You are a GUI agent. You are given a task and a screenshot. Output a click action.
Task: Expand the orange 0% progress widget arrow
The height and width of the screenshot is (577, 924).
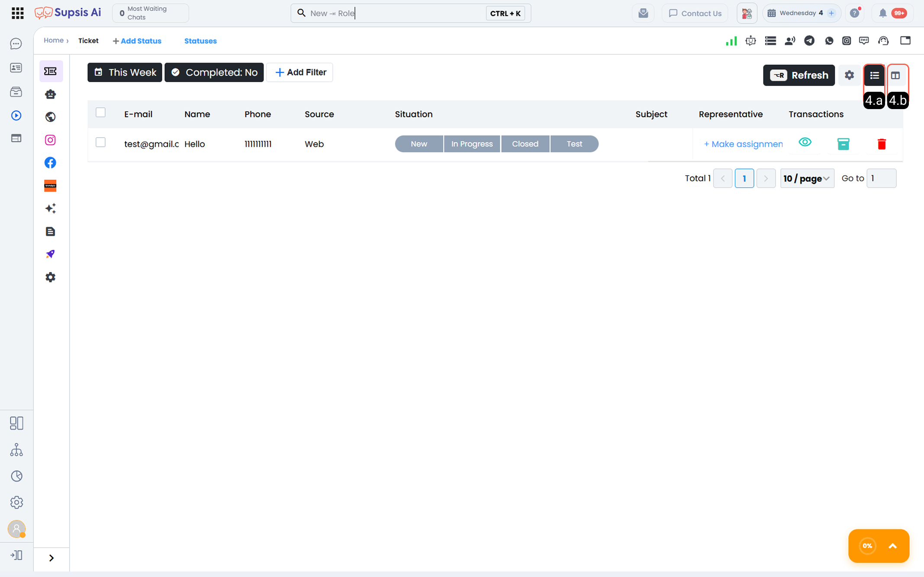(x=892, y=546)
